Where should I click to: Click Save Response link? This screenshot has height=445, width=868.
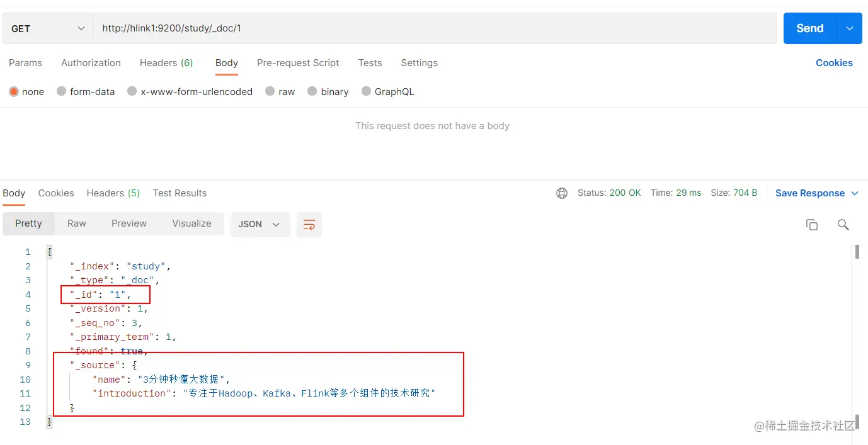810,193
